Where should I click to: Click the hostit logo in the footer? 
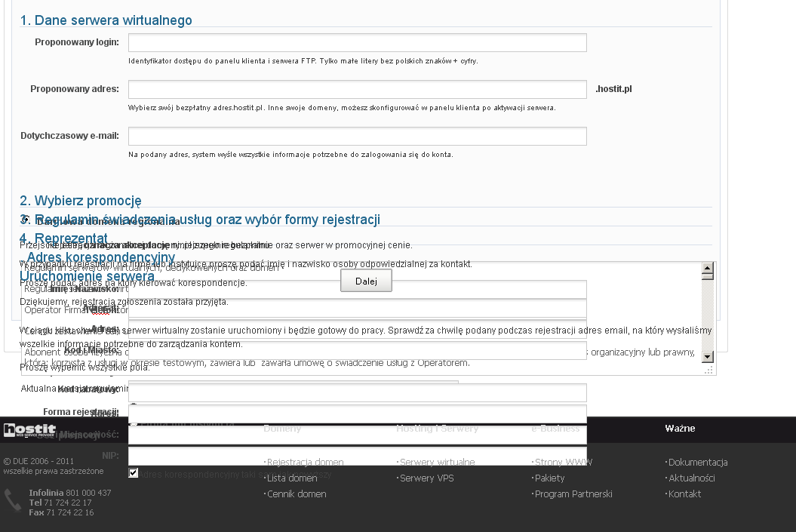pos(29,430)
